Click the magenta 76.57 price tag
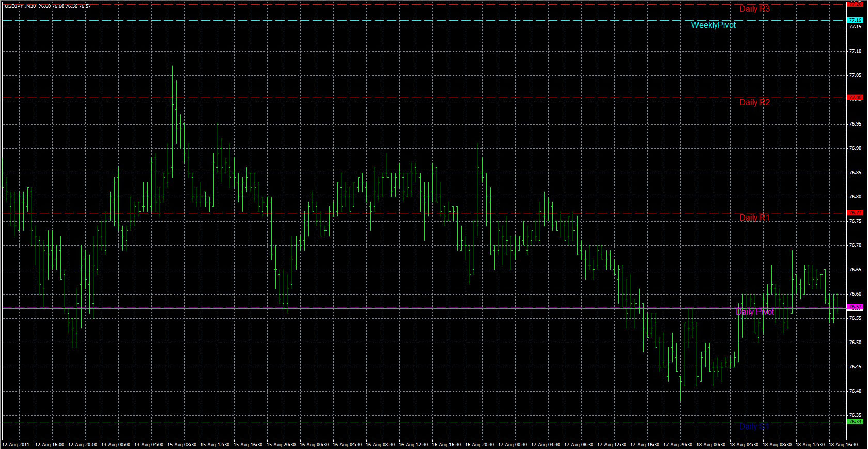868x449 pixels. click(x=855, y=307)
